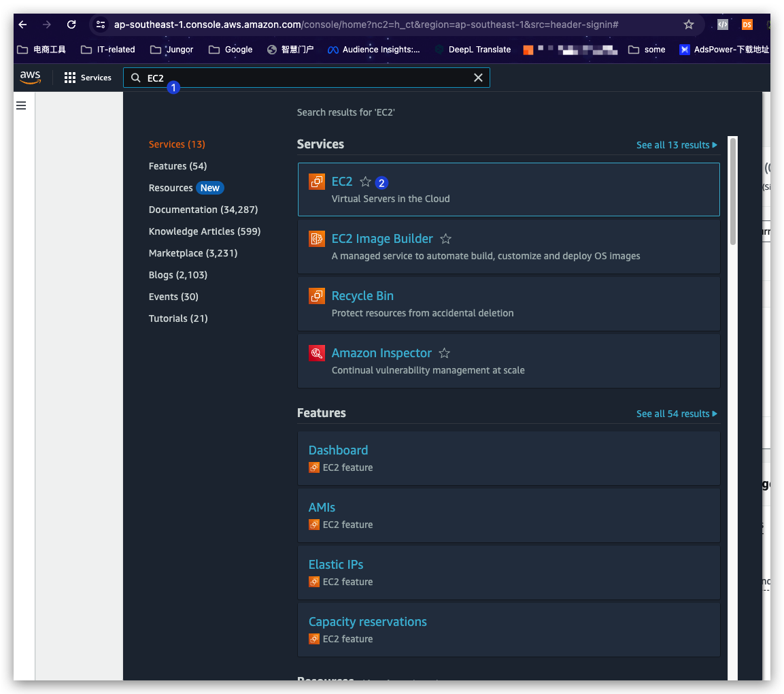Clear the EC2 search text

478,78
